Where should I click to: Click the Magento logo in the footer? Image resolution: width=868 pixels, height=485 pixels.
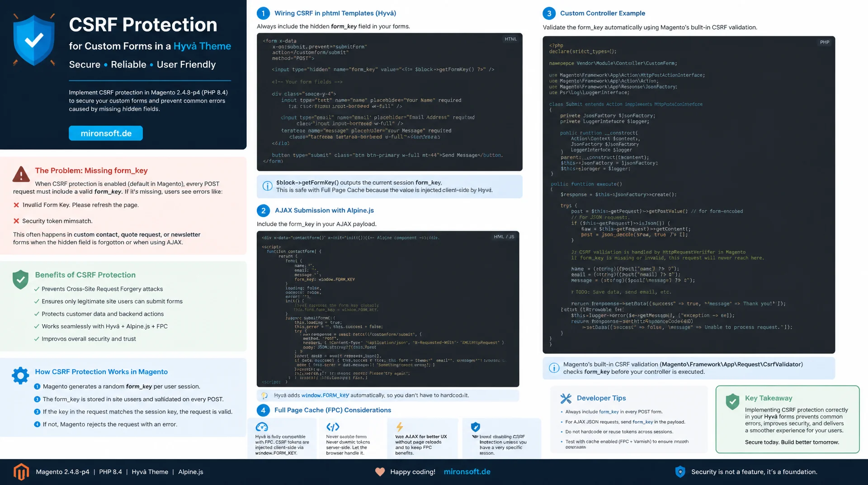(21, 472)
